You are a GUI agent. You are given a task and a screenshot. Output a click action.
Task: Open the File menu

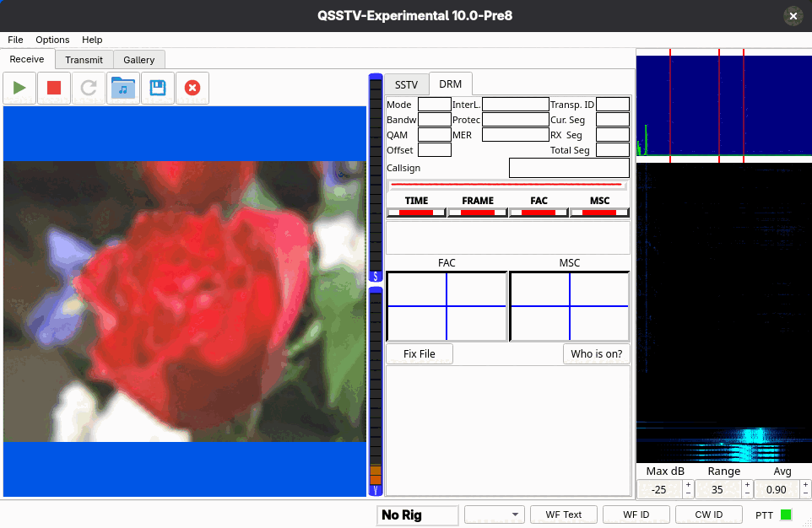[15, 40]
